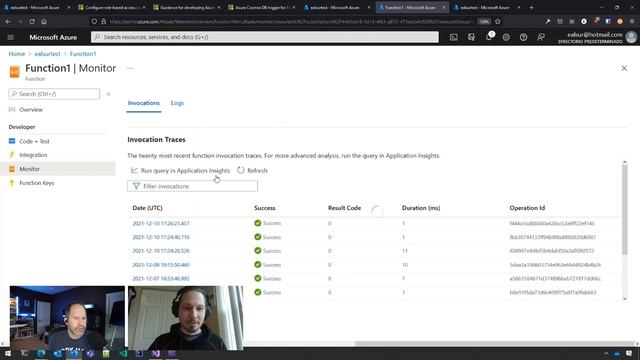640x360 pixels.
Task: Open invocation 2021-12-10 17:26:21.457
Action: coord(161,223)
